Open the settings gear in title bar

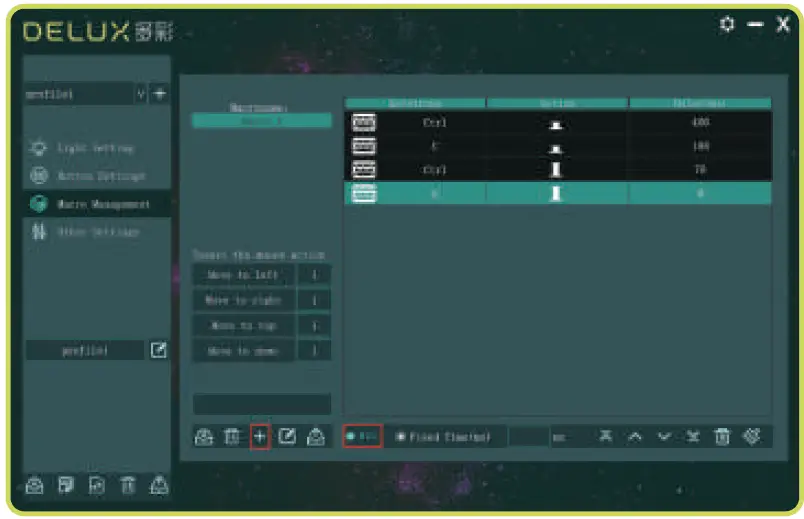[x=727, y=24]
